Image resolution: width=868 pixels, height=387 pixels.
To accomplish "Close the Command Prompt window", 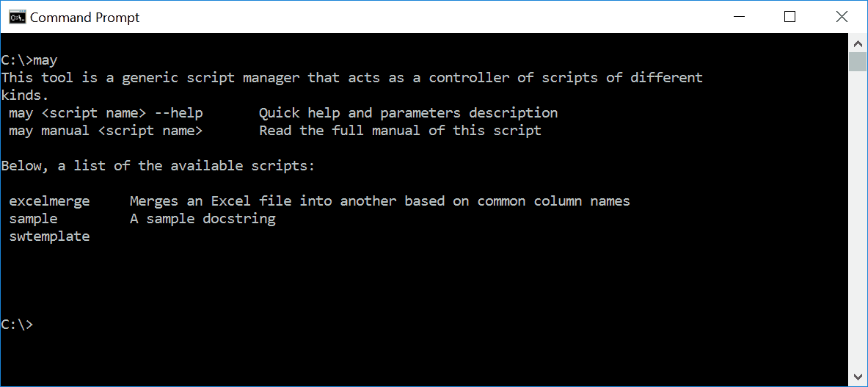I will 839,17.
